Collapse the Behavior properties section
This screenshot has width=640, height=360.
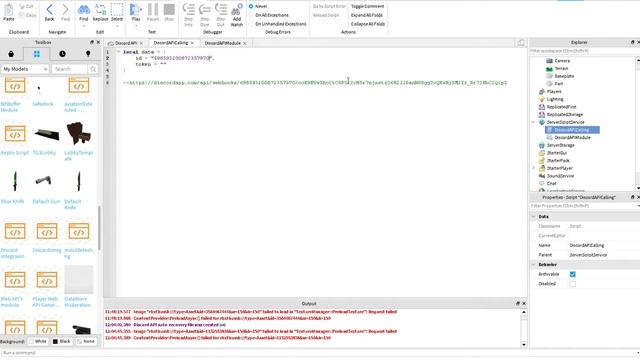click(x=533, y=264)
